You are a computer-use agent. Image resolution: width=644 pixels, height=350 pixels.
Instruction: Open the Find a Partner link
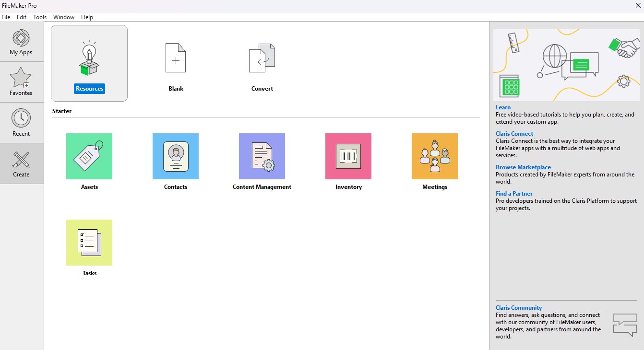(x=514, y=194)
